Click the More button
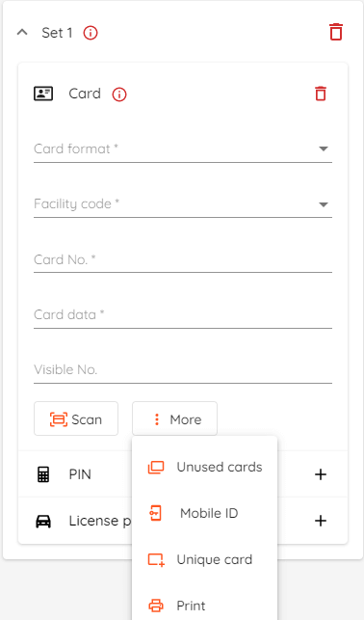Image resolution: width=364 pixels, height=620 pixels. click(174, 418)
